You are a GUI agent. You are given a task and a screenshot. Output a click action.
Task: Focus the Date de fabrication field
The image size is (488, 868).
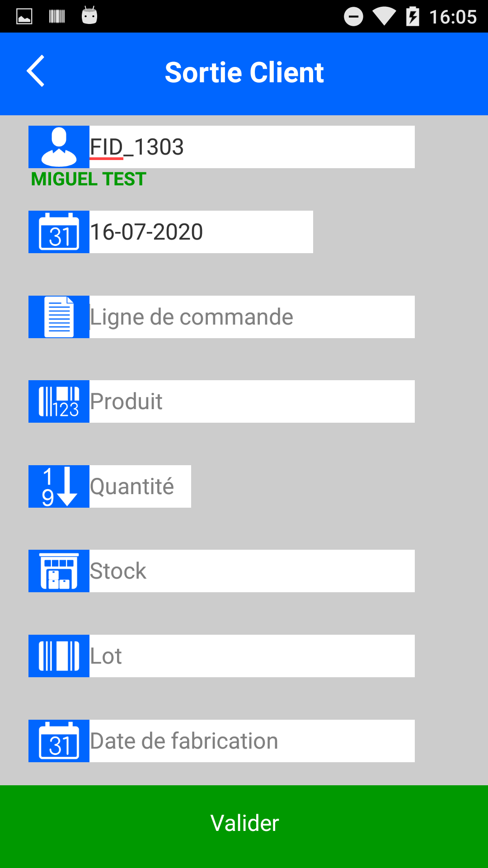[252, 741]
